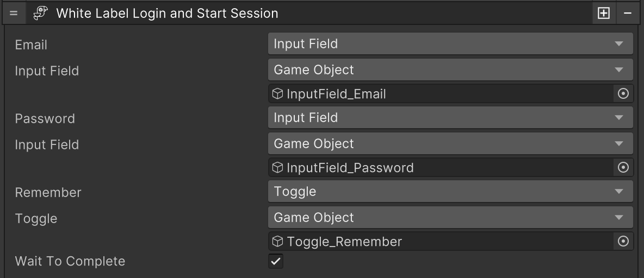Click the Toggle_Remember object field
644x278 pixels.
pyautogui.click(x=441, y=242)
